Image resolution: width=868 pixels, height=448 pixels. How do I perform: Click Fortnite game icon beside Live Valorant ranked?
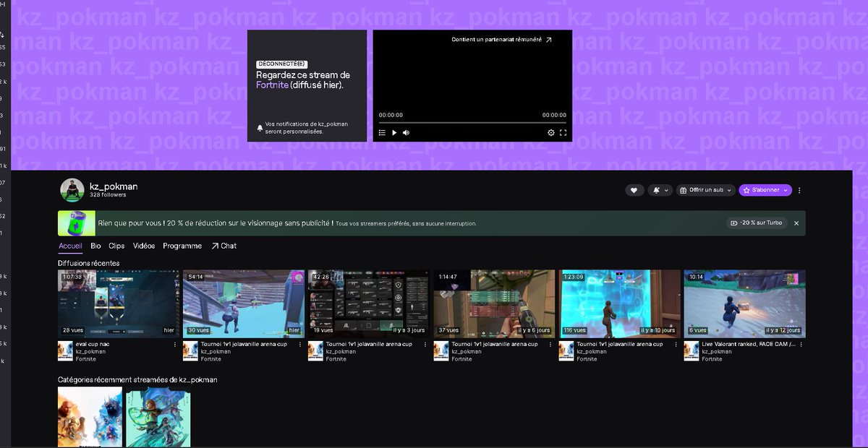[x=692, y=351]
